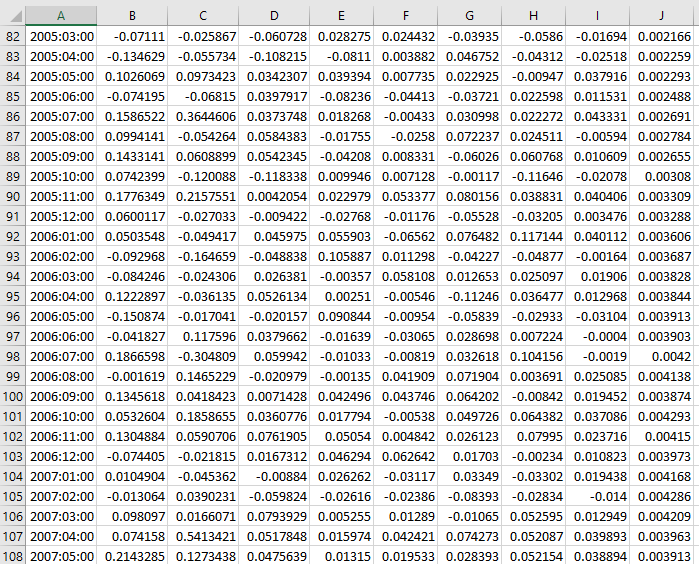Click cell with value 0.0793929

pyautogui.click(x=274, y=516)
